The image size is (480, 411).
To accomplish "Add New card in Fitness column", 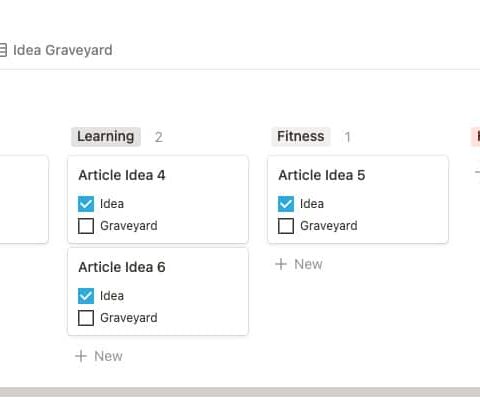I will (299, 264).
